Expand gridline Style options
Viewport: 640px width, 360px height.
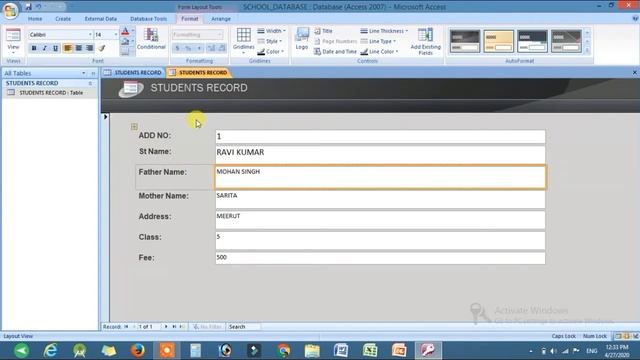point(270,41)
